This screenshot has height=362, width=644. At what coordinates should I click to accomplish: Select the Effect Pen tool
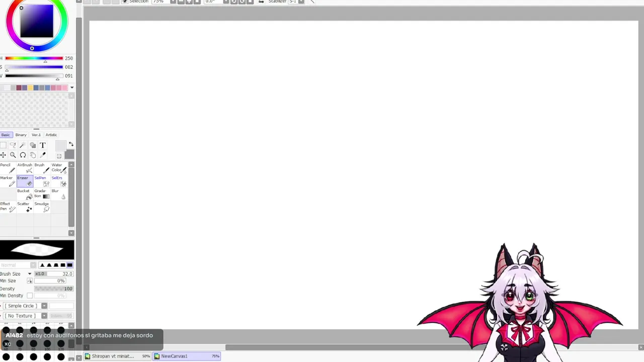pyautogui.click(x=8, y=207)
